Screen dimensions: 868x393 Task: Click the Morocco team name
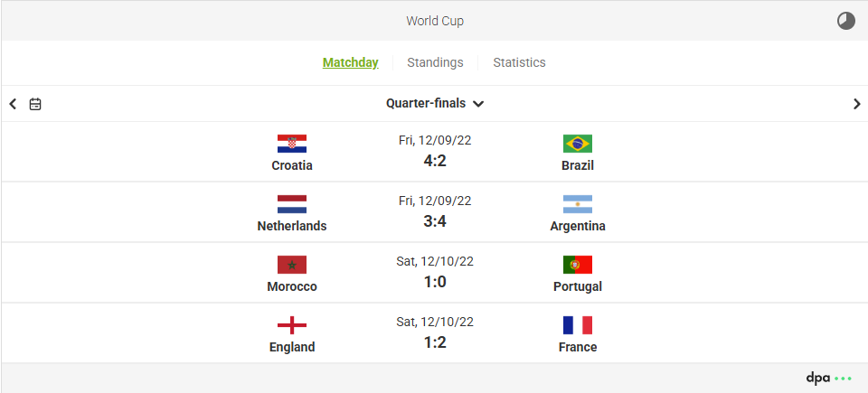click(x=292, y=286)
